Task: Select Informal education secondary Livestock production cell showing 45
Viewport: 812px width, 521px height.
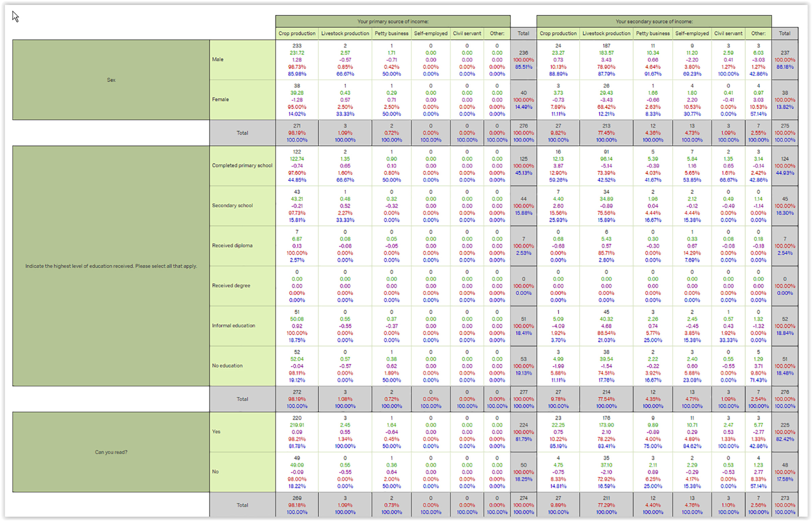Action: pyautogui.click(x=606, y=326)
